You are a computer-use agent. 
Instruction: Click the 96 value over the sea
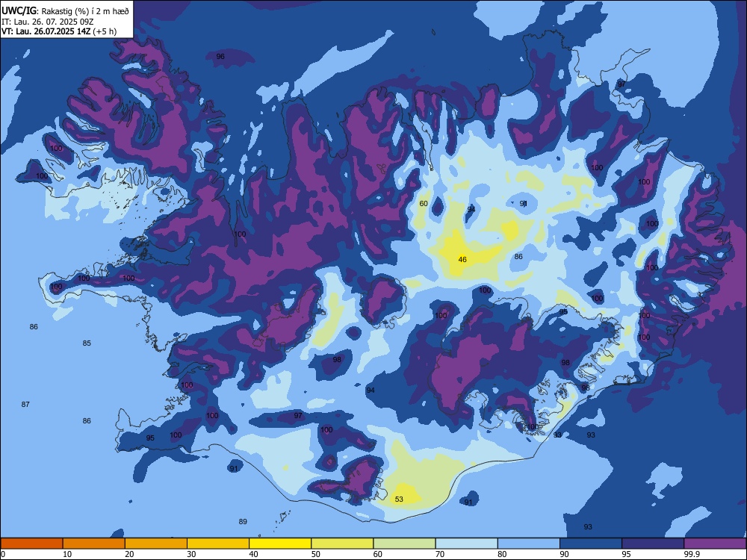[220, 56]
